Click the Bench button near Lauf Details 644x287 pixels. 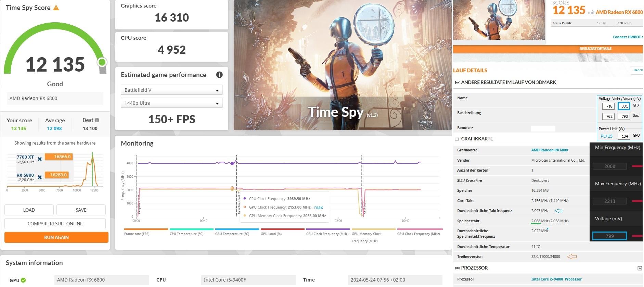pyautogui.click(x=637, y=70)
